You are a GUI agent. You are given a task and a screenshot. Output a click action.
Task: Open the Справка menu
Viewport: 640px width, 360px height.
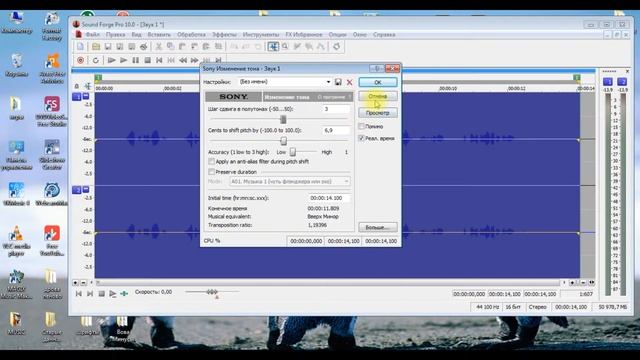tap(384, 35)
